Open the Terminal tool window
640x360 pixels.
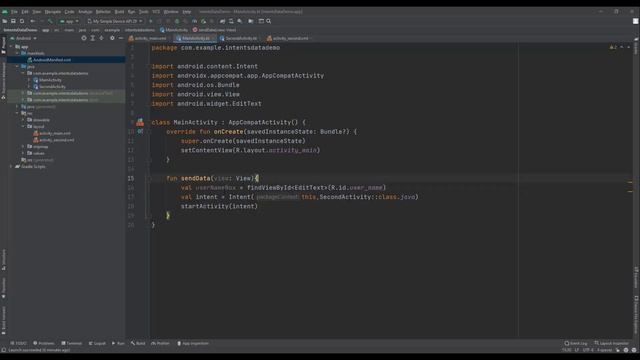point(71,343)
